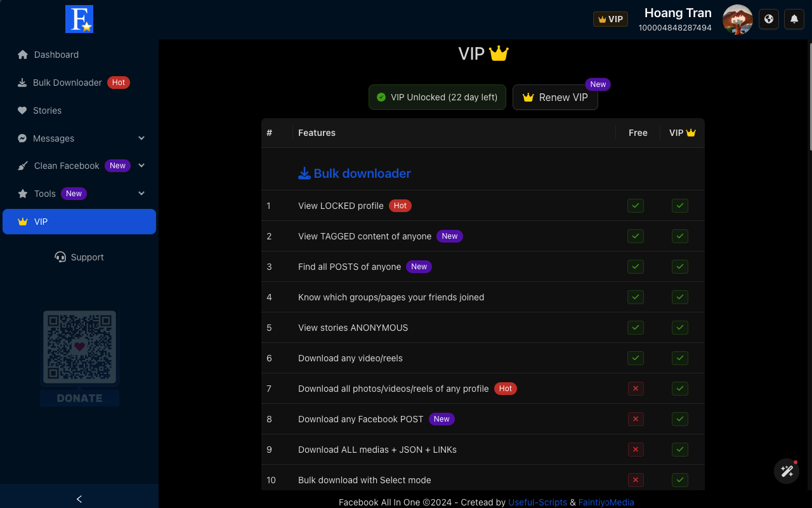Open the Useful-Scripts footer link
Image resolution: width=812 pixels, height=508 pixels.
(x=537, y=502)
